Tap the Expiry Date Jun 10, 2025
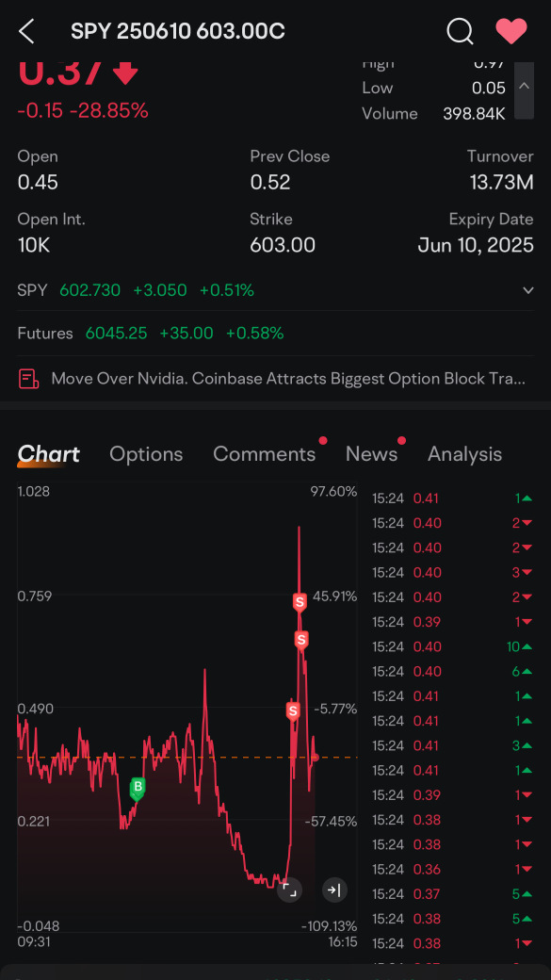This screenshot has height=980, width=551. pyautogui.click(x=476, y=246)
